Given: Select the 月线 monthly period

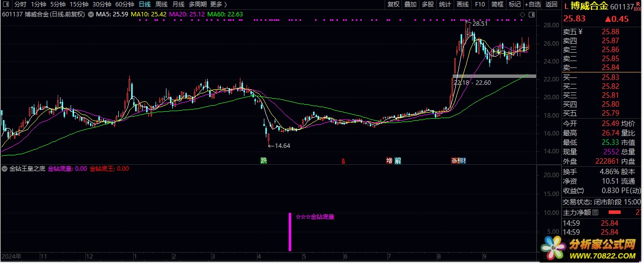Looking at the screenshot, I should (178, 4).
